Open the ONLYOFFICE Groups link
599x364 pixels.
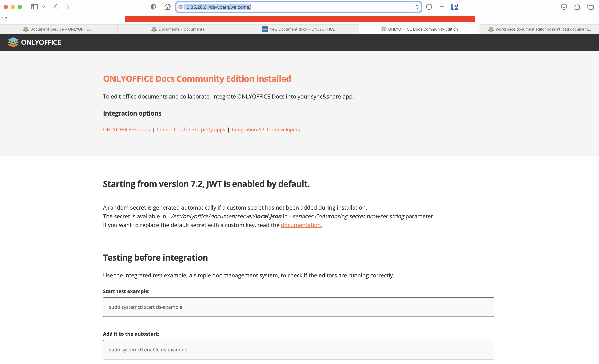(126, 130)
